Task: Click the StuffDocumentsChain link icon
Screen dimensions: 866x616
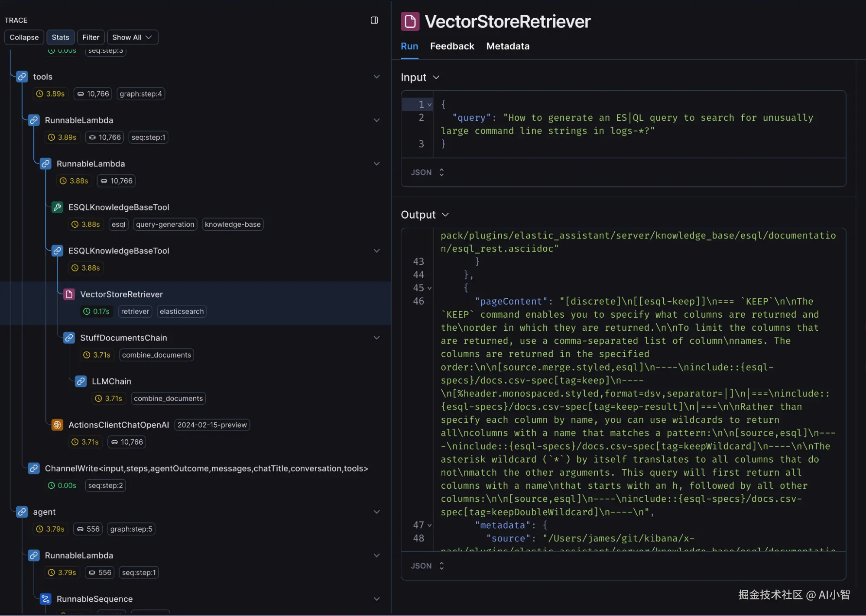Action: (69, 338)
